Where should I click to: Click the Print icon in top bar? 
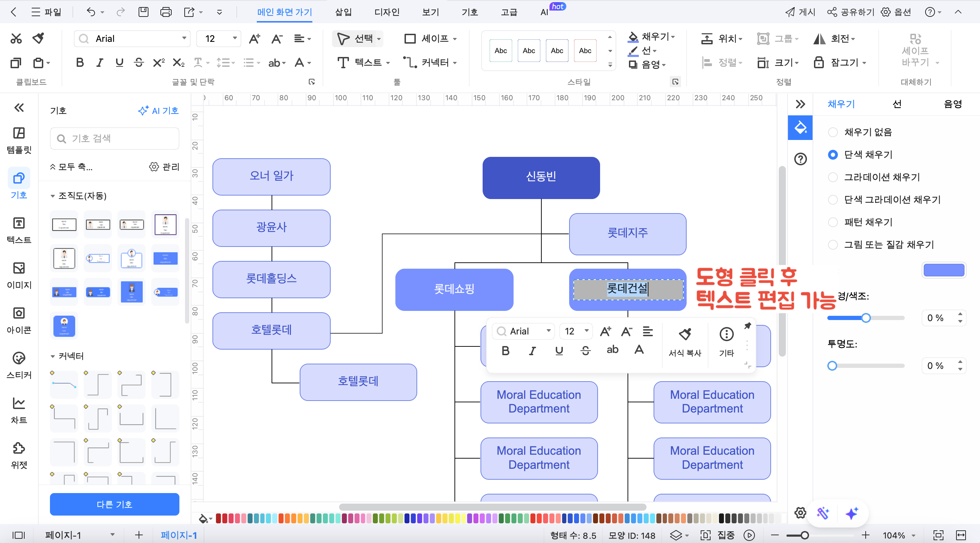point(166,12)
